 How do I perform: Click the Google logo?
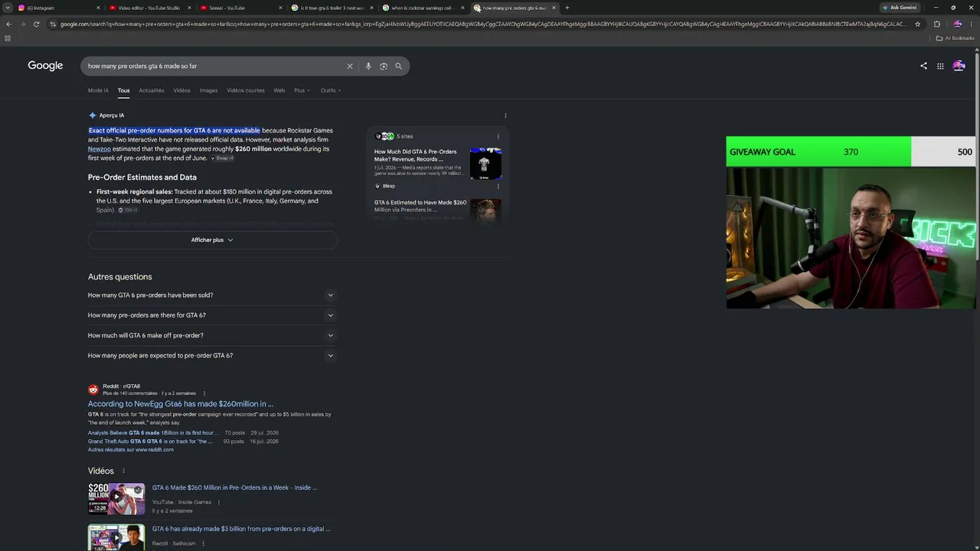click(x=45, y=66)
